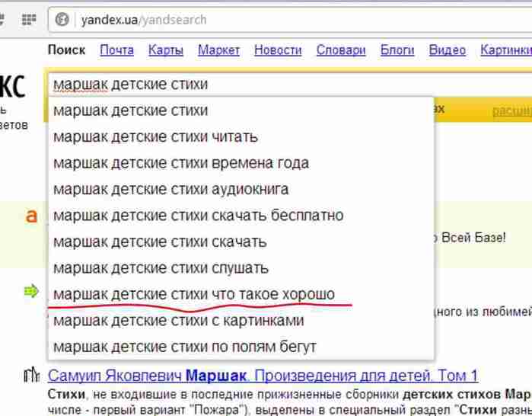Image resolution: width=532 pixels, height=416 pixels.
Task: Click the site info globe icon
Action: coord(62,19)
